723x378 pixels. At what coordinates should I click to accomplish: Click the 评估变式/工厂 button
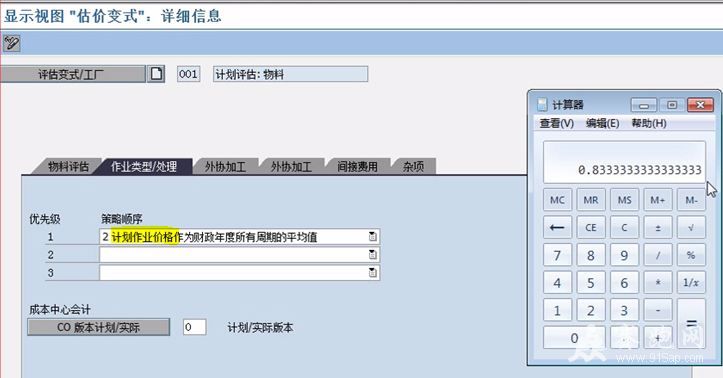click(x=72, y=74)
